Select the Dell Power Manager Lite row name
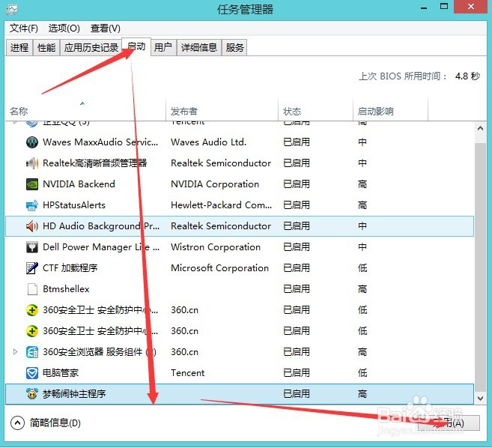 [x=101, y=247]
